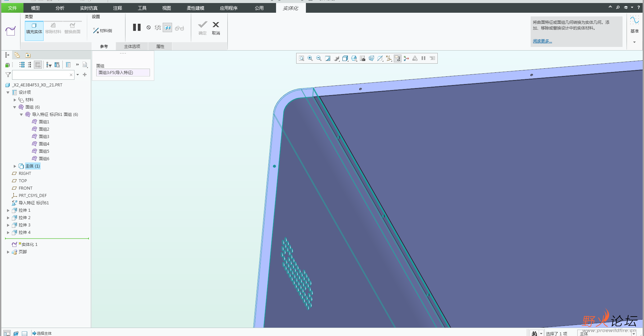Collapse the 面组 (6) tree node
Image resolution: width=644 pixels, height=336 pixels.
[x=15, y=107]
